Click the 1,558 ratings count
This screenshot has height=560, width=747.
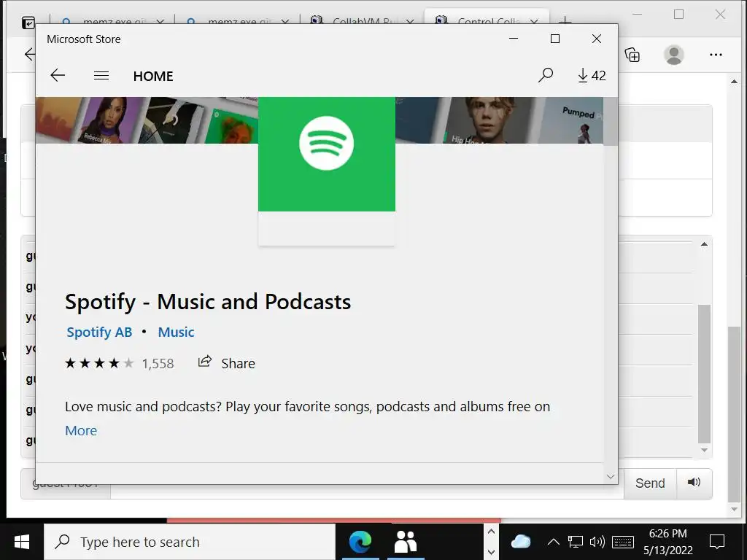[x=158, y=364]
